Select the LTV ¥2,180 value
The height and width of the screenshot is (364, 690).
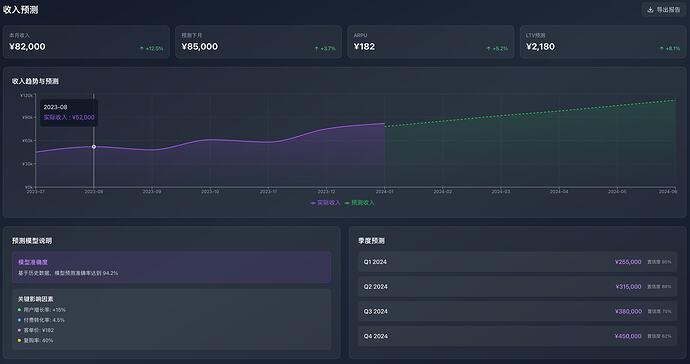(540, 47)
